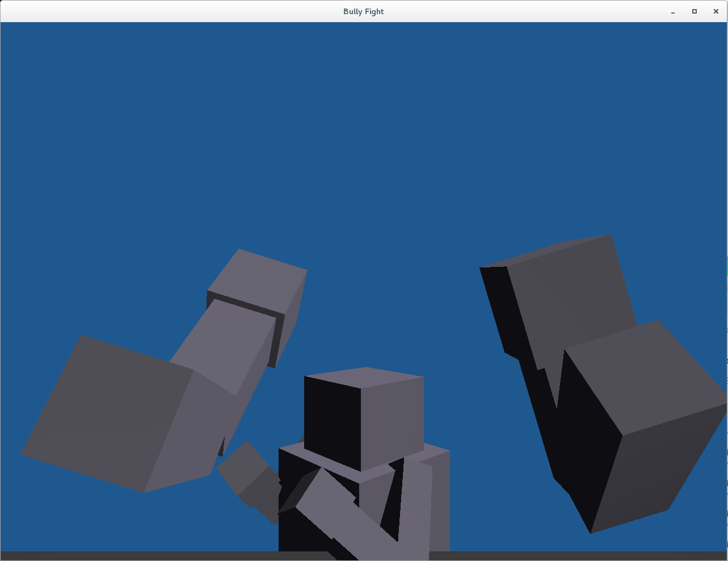Screen dimensions: 728x561
Task: Close the Bully Fight window
Action: [x=716, y=11]
